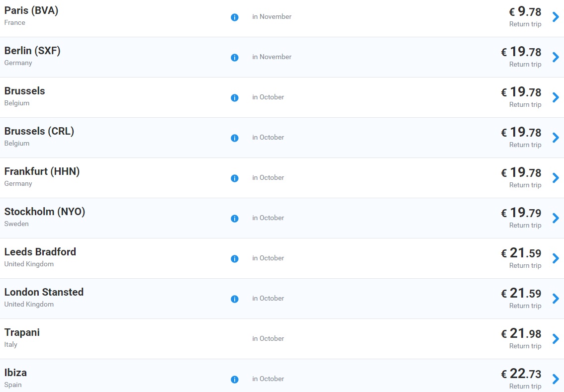
Task: Click the €19.78 Frankfurt (HHN) price
Action: click(x=521, y=173)
